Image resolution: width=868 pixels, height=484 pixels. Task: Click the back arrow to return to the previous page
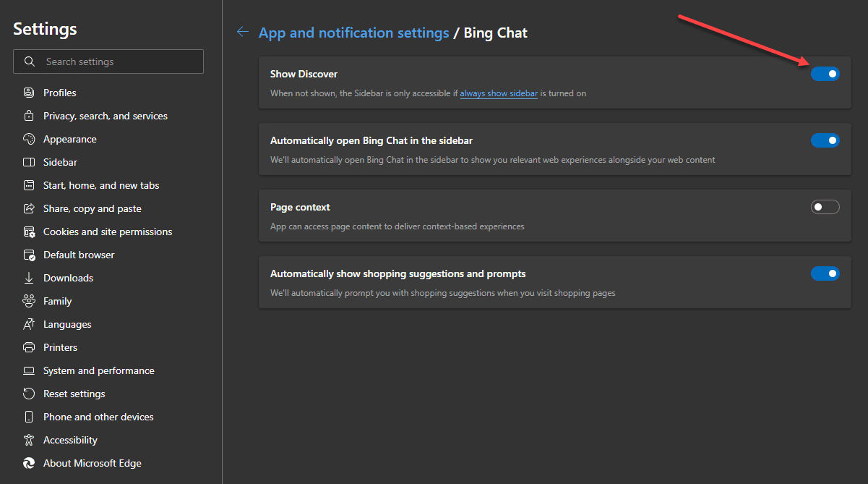(243, 32)
